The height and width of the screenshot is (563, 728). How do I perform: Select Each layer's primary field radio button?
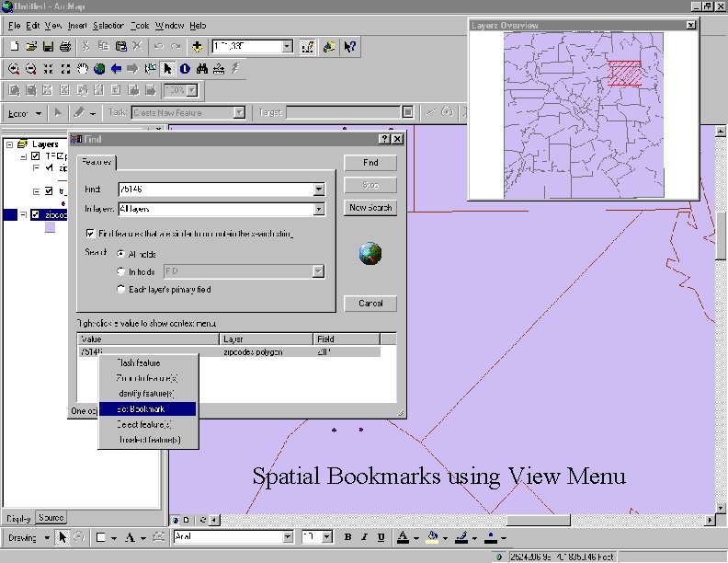click(120, 289)
